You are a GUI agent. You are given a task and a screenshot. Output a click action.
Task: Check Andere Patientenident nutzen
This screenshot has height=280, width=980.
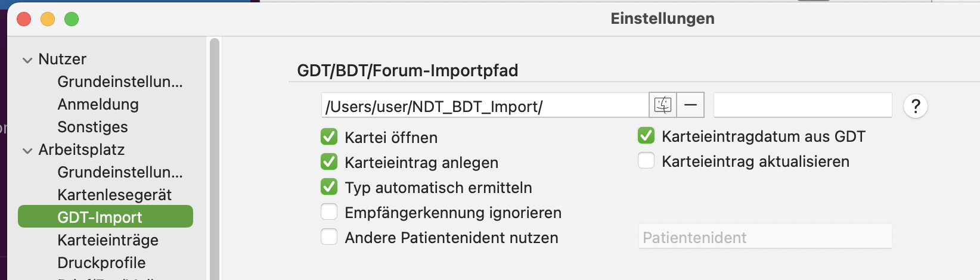(x=329, y=237)
